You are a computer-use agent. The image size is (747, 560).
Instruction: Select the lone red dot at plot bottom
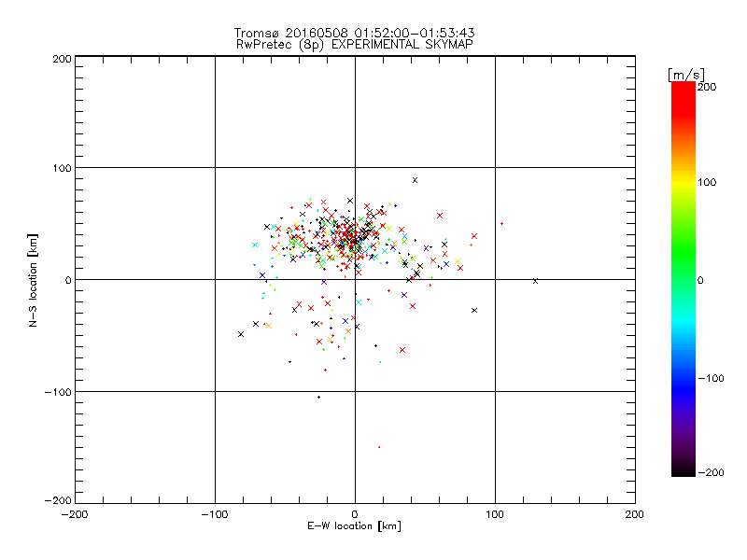(x=379, y=447)
